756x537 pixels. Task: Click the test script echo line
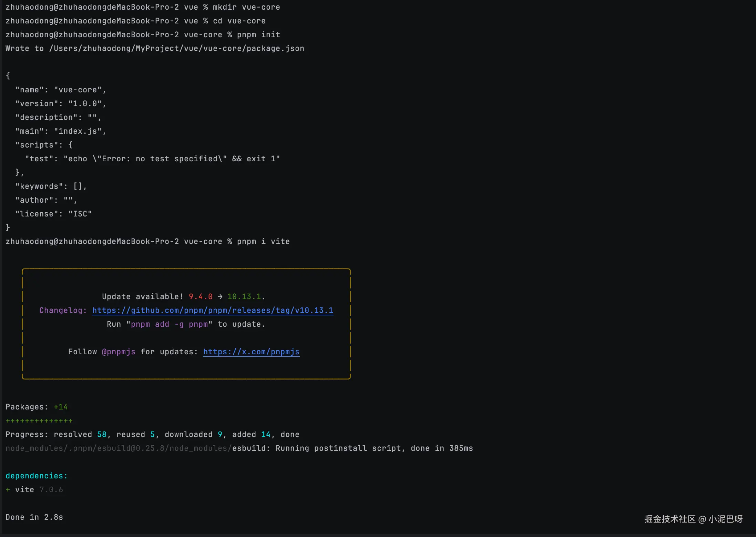(152, 159)
